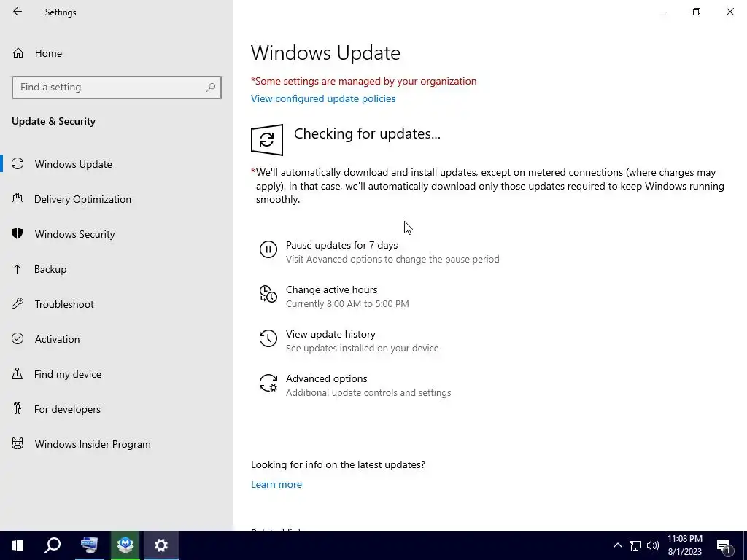
Task: Click 'Looking for info on the latest updates?' text
Action: [x=338, y=464]
